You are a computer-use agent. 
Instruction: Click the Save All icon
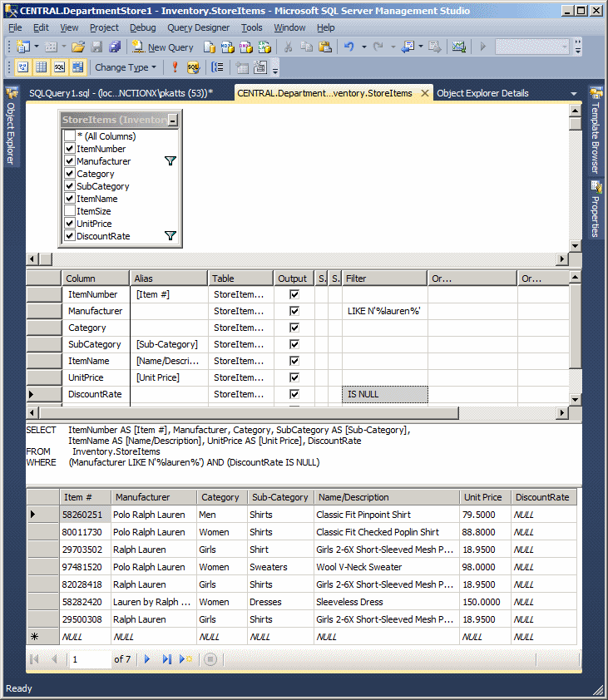click(115, 47)
